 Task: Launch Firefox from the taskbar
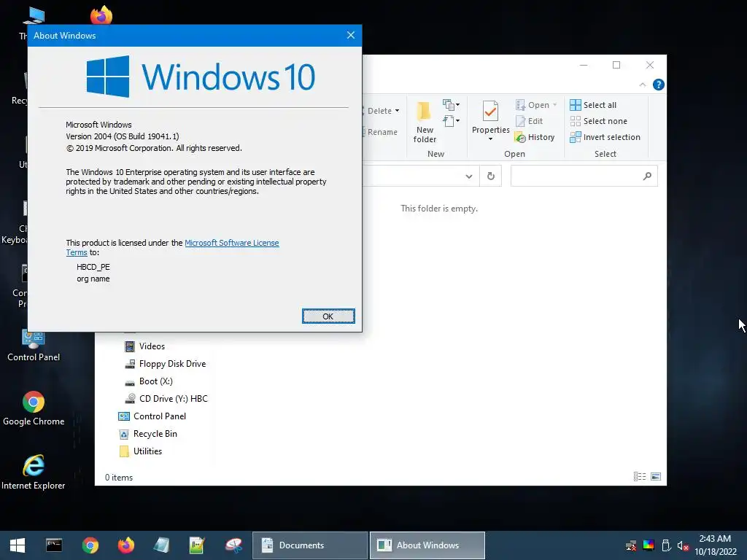tap(125, 545)
